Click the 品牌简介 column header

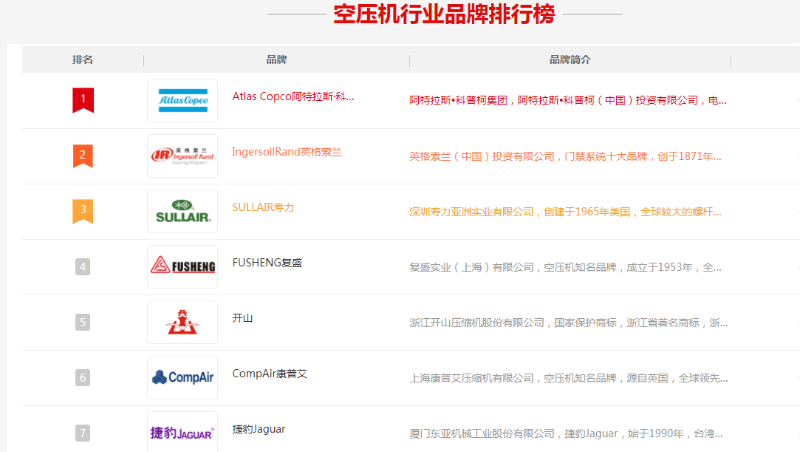570,60
